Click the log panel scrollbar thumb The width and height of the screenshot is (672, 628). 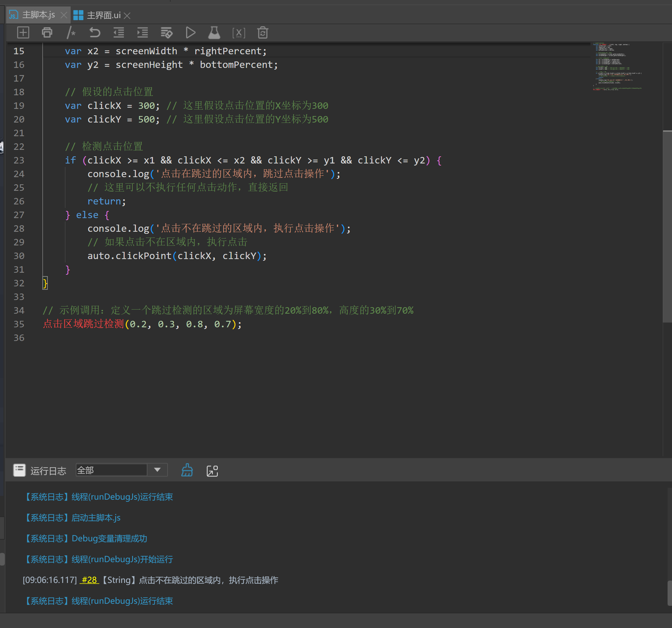click(670, 593)
